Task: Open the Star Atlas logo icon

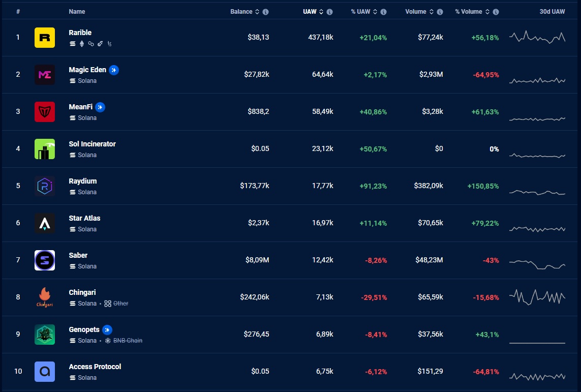Action: point(45,223)
